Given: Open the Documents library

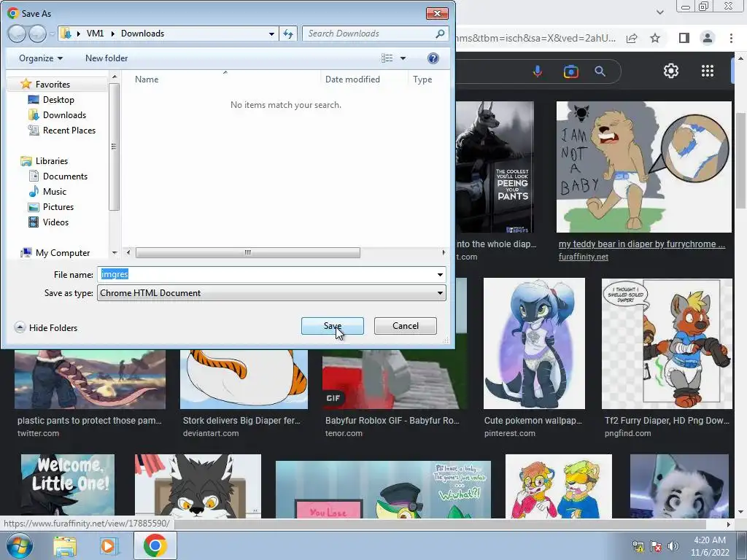Looking at the screenshot, I should (65, 176).
